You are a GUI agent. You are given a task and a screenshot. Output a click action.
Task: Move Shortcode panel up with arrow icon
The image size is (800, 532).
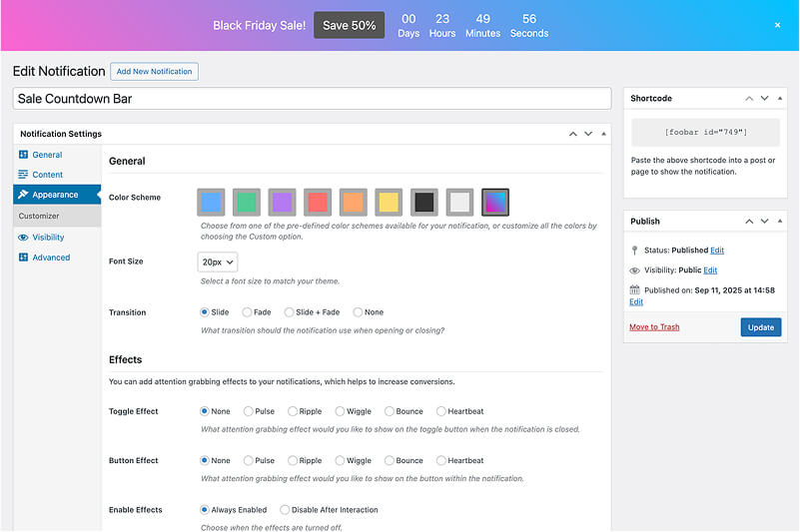click(x=747, y=99)
